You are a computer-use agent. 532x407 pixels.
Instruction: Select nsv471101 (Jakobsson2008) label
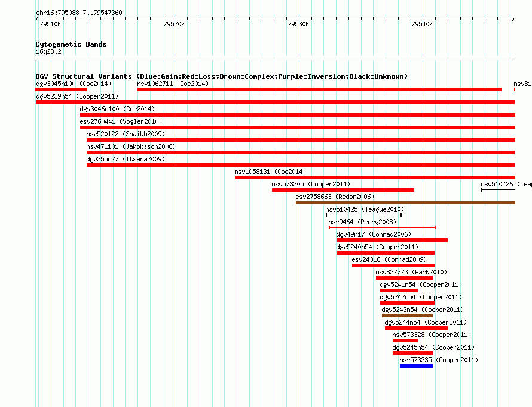coord(131,146)
